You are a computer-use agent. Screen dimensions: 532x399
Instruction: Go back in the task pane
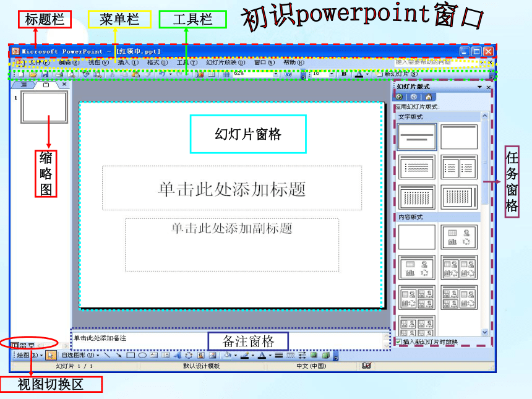click(400, 97)
